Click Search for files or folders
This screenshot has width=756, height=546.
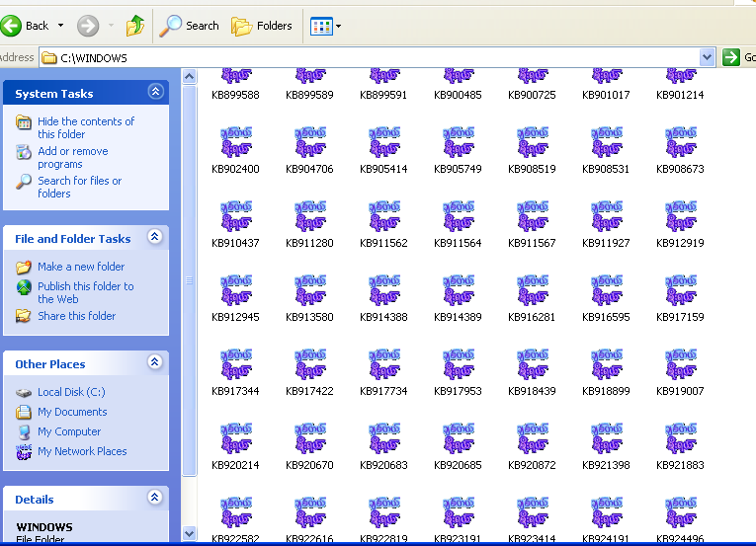point(80,187)
